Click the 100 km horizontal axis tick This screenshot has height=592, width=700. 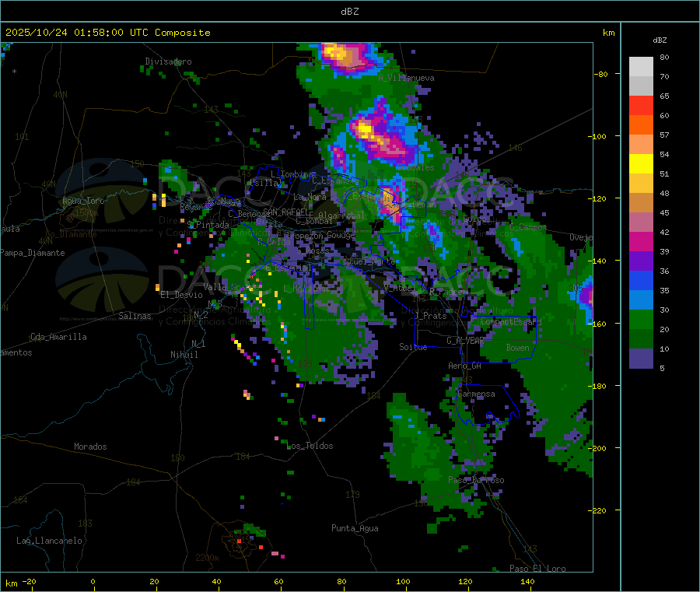coord(403,581)
